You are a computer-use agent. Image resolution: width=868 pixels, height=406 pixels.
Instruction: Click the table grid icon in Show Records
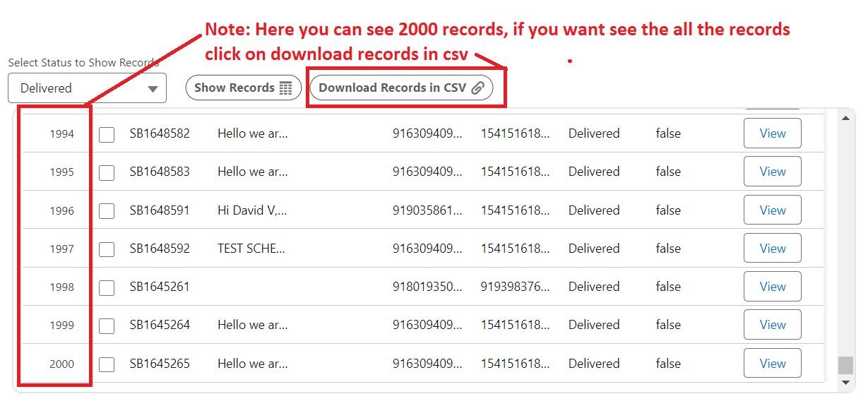pyautogui.click(x=285, y=88)
